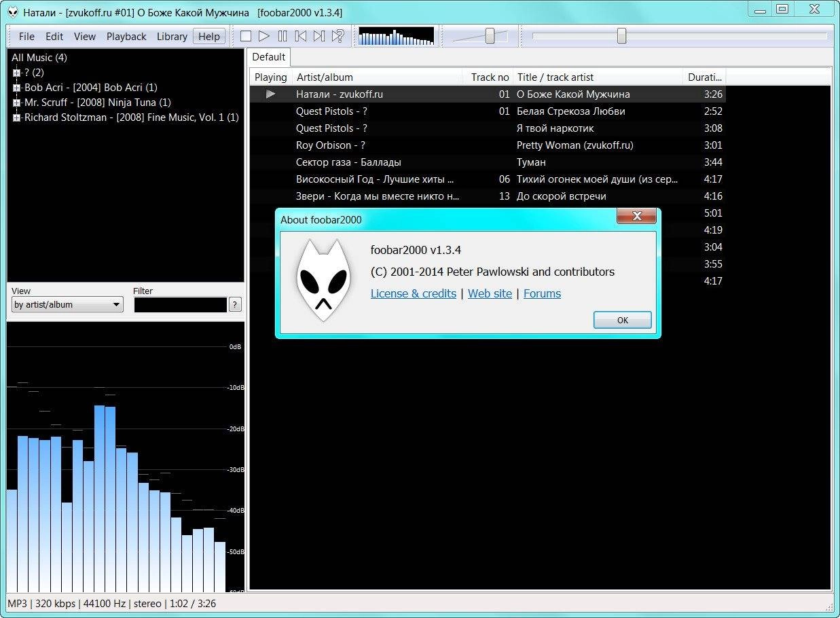Click inside the Filter input field

click(180, 304)
